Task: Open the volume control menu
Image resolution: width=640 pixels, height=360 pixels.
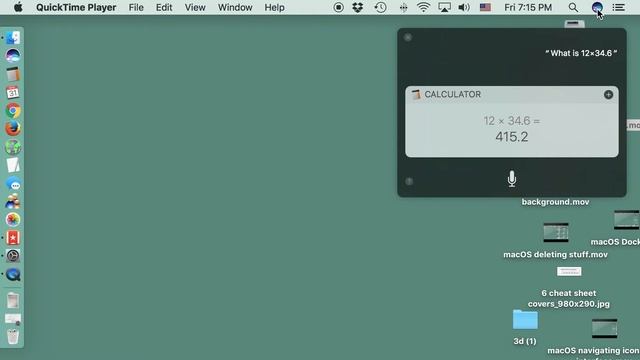Action: click(x=464, y=7)
